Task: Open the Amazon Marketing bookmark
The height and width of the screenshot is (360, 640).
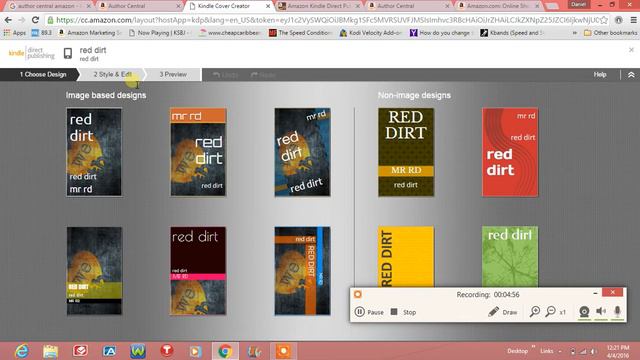Action: click(89, 33)
